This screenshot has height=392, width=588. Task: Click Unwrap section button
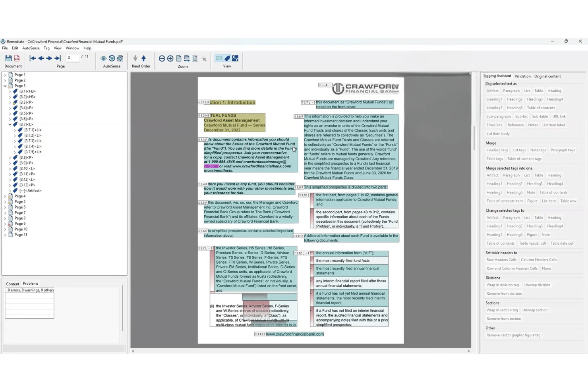(x=535, y=310)
